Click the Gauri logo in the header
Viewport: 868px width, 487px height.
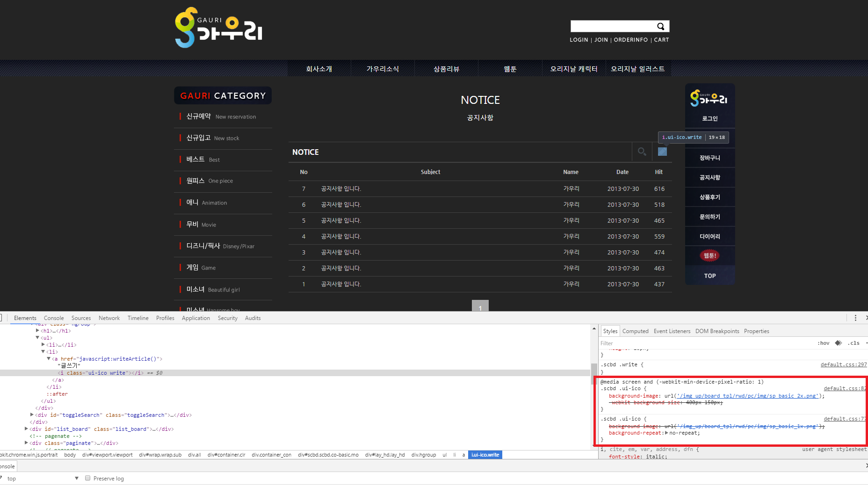[218, 28]
